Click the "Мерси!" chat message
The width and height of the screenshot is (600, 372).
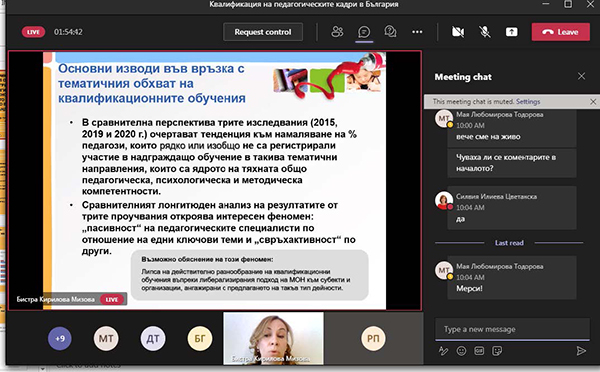pyautogui.click(x=469, y=289)
